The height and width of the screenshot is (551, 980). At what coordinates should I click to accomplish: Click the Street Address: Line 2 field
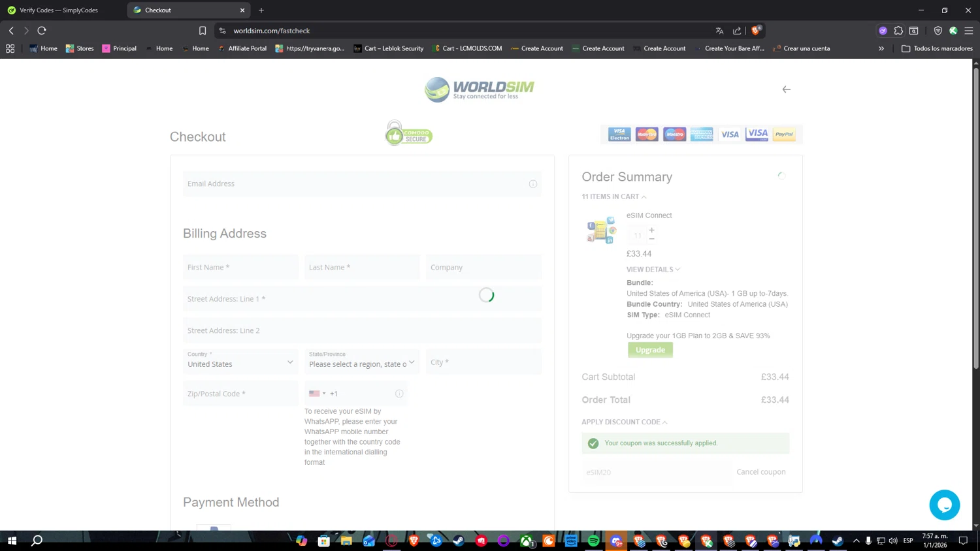pyautogui.click(x=362, y=330)
